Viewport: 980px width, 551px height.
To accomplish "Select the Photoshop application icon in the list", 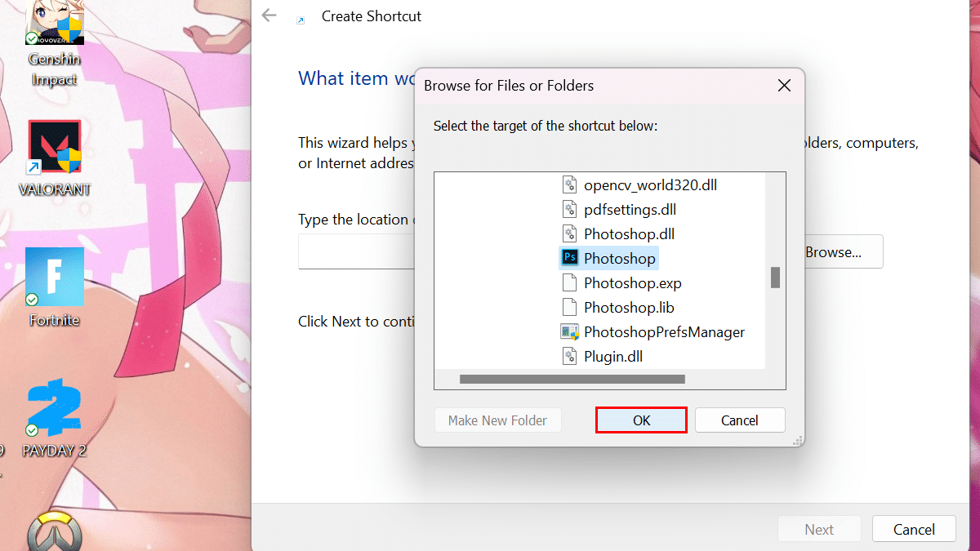I will [x=569, y=259].
